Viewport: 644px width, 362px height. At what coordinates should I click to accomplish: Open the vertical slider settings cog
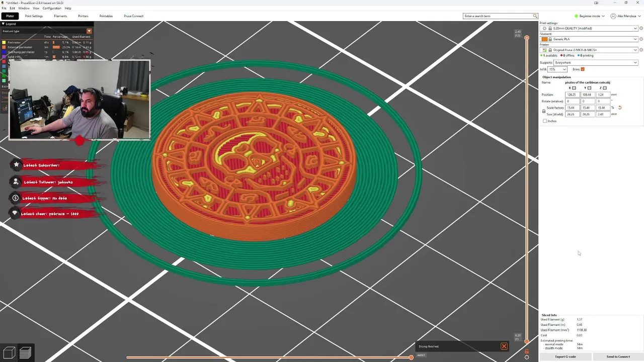tap(527, 357)
